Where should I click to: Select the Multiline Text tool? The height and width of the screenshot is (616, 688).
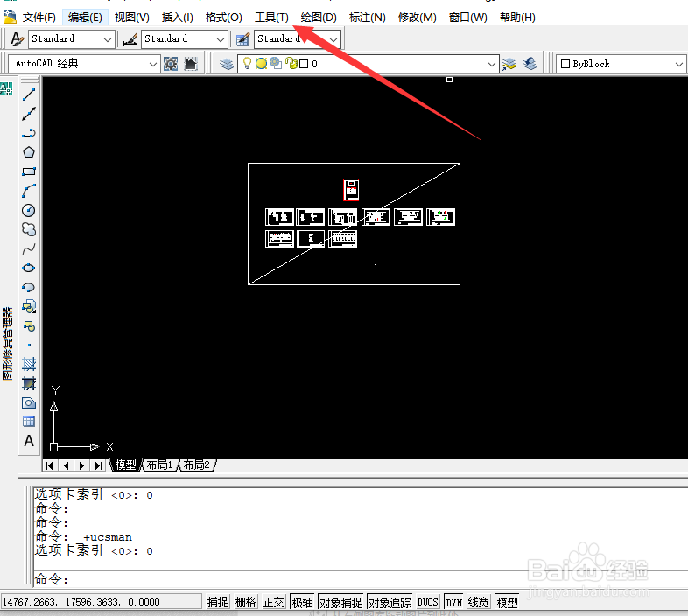click(29, 441)
